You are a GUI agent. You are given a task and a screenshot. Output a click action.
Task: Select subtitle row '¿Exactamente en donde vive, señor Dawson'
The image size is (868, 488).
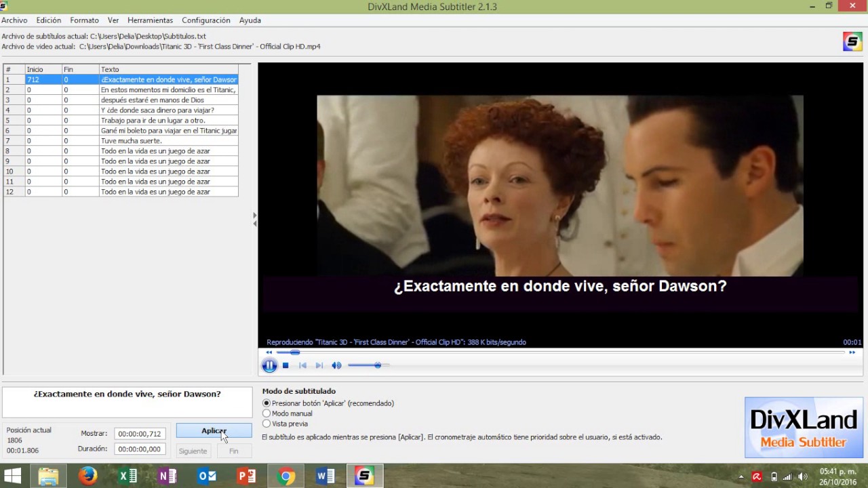(121, 79)
